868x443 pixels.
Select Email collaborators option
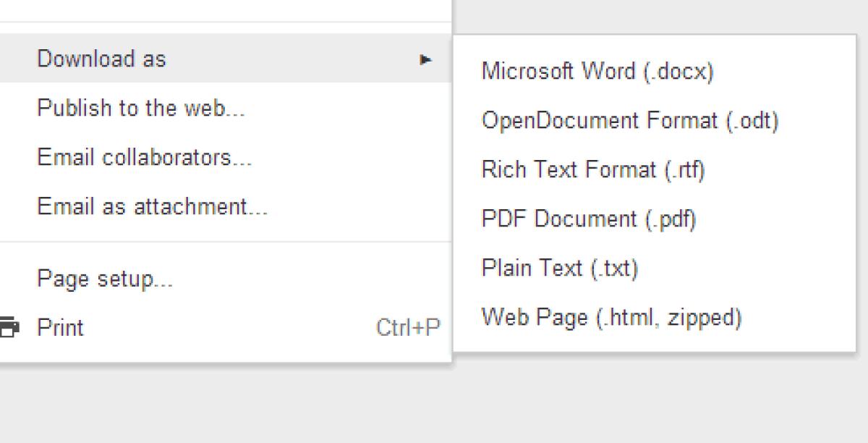tap(145, 158)
